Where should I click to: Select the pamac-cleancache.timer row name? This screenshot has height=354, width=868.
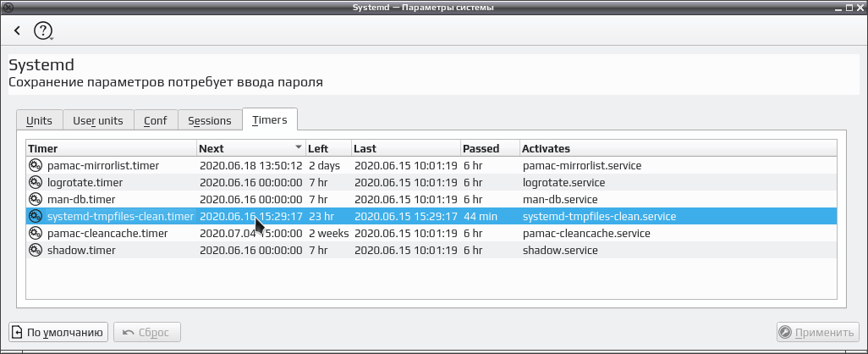[107, 233]
